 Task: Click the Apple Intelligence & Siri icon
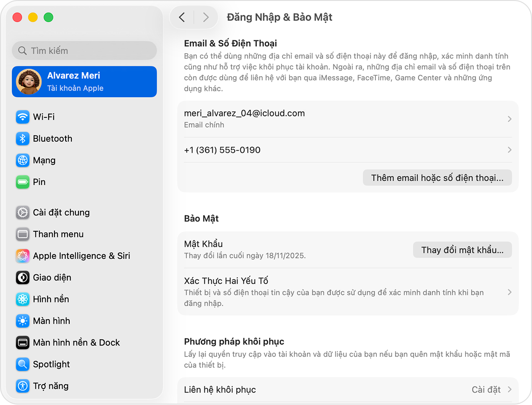[x=23, y=256]
